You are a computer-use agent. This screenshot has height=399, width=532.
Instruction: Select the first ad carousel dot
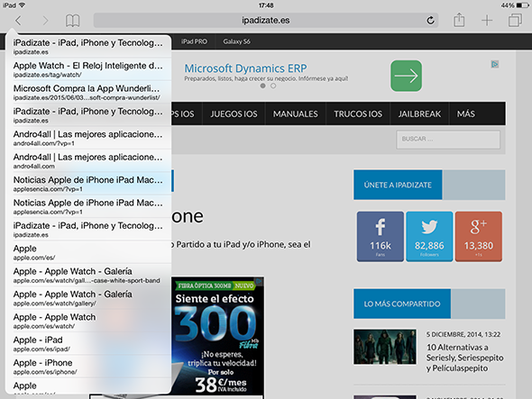pos(262,86)
